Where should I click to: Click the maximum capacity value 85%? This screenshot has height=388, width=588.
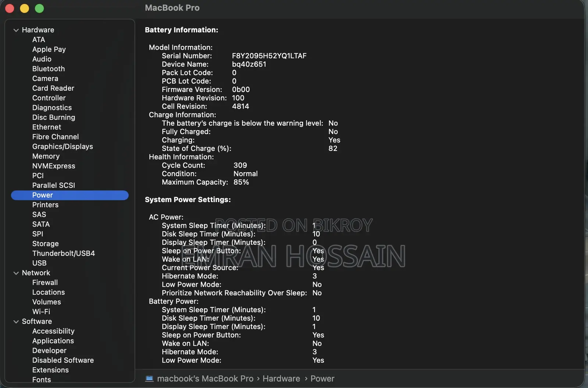pos(241,182)
